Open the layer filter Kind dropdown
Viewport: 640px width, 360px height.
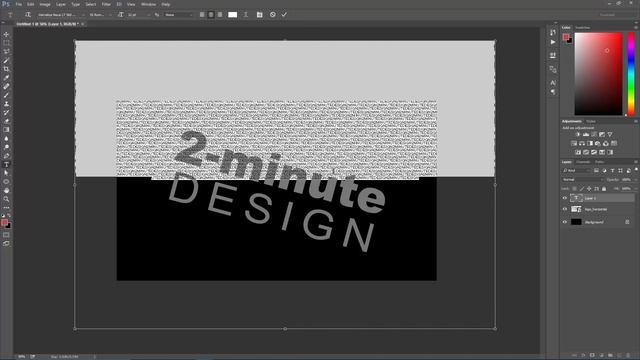pos(576,170)
